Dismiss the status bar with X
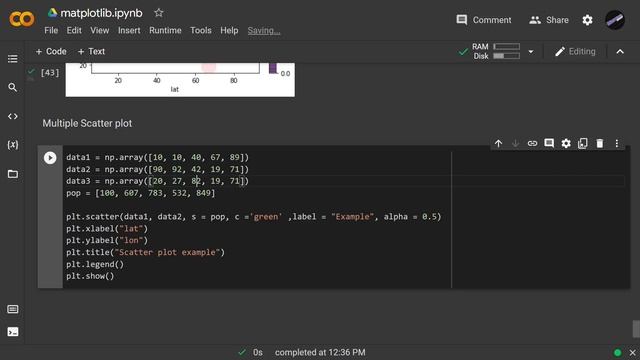 pos(633,353)
